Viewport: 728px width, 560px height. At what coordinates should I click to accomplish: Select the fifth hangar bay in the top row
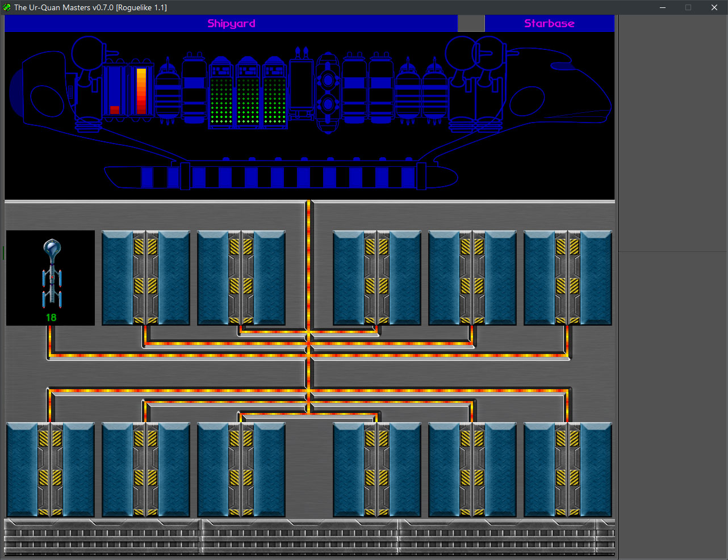click(x=472, y=277)
